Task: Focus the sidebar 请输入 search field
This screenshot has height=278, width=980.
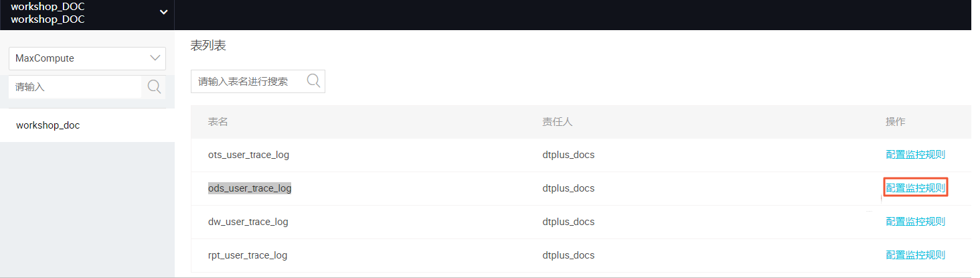Action: (x=75, y=87)
